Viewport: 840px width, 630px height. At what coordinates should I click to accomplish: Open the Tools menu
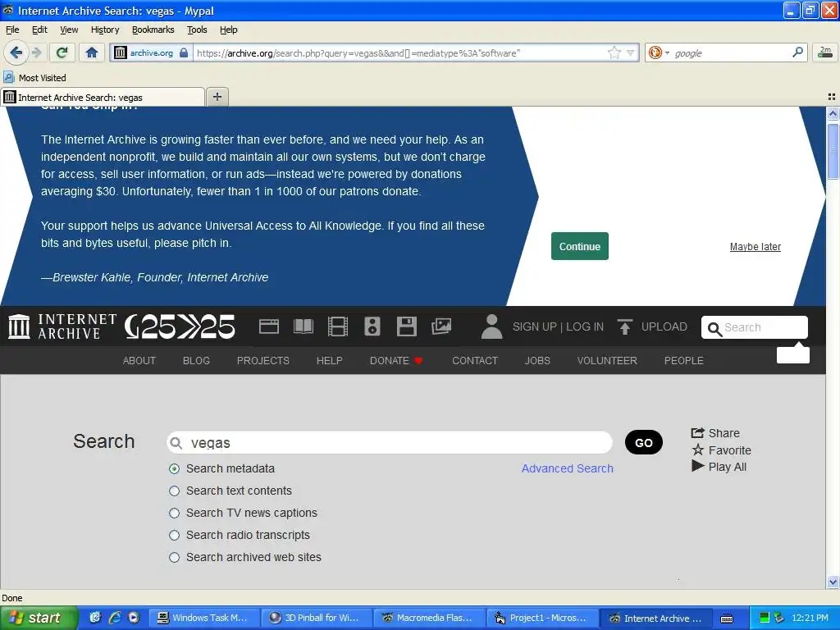click(x=197, y=30)
